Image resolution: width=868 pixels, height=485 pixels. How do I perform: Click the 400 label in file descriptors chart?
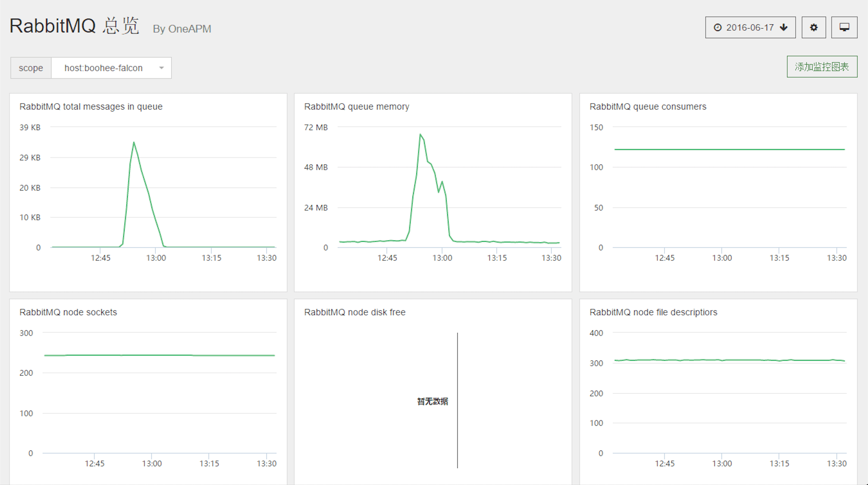[x=596, y=333]
